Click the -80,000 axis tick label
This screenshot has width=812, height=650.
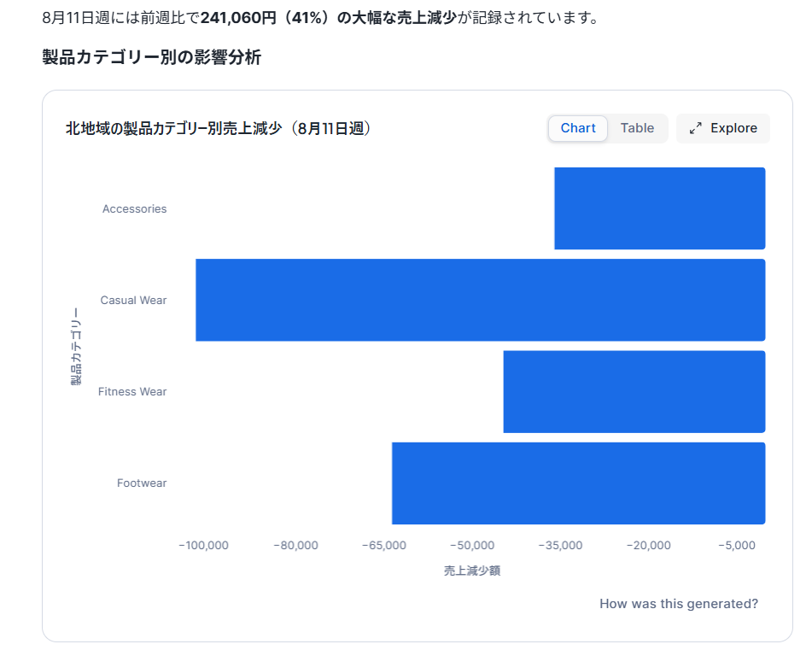295,546
